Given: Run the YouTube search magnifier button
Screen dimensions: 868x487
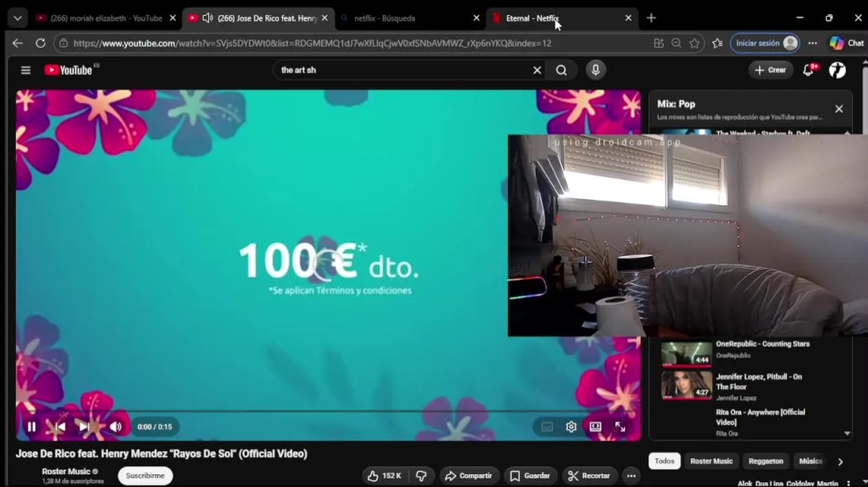Looking at the screenshot, I should click(562, 70).
